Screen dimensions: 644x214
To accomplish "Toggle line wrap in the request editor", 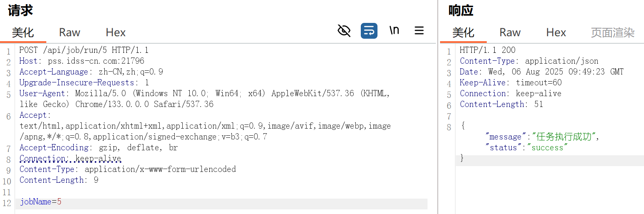I will (x=369, y=31).
